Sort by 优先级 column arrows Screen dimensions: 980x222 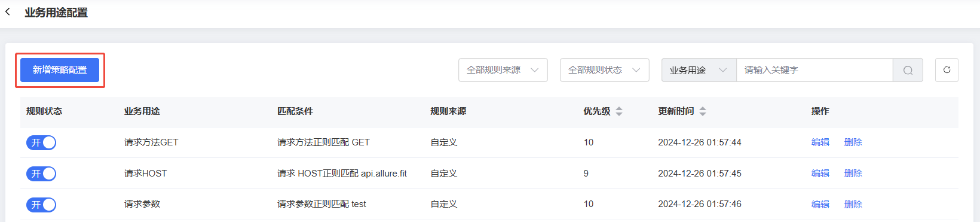pos(619,111)
